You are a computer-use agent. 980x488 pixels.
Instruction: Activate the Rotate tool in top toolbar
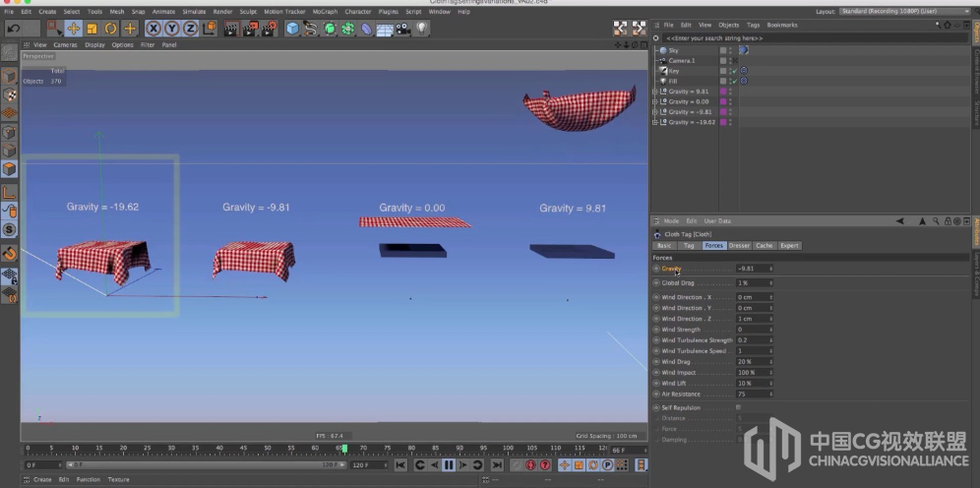pos(110,29)
